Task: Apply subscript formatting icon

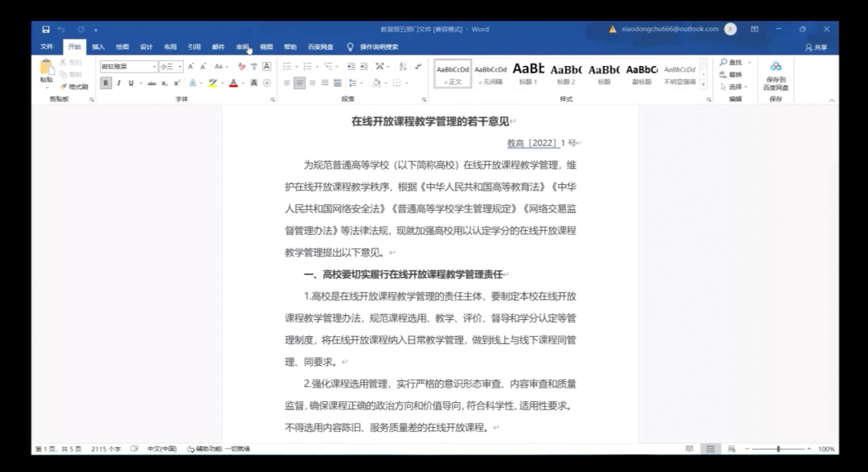Action: pyautogui.click(x=164, y=83)
